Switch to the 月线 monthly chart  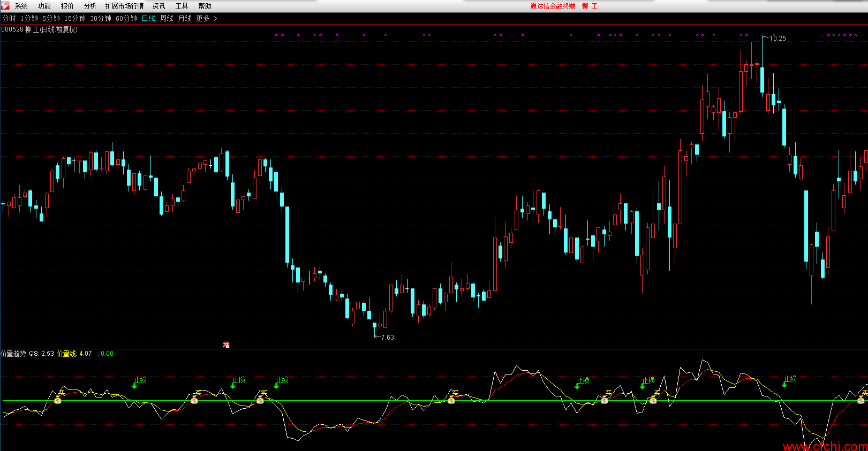[185, 18]
